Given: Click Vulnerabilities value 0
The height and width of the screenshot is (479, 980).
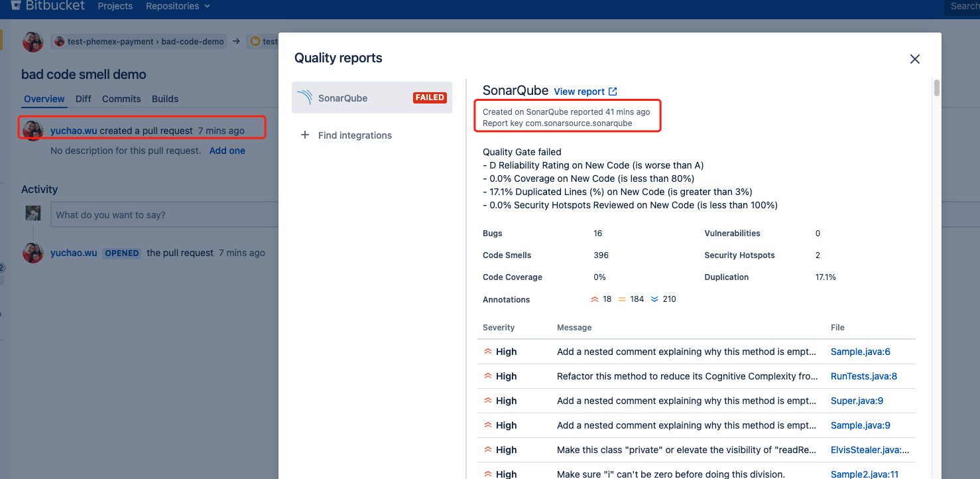Looking at the screenshot, I should pos(818,234).
